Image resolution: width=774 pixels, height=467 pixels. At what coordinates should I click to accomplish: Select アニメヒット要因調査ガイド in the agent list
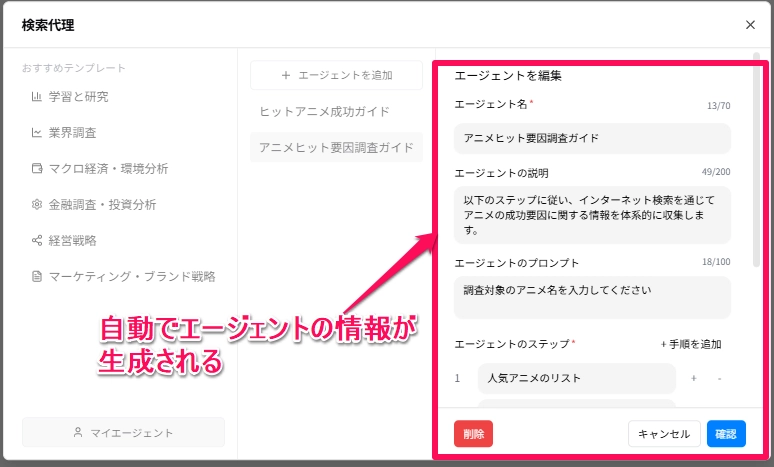[336, 147]
